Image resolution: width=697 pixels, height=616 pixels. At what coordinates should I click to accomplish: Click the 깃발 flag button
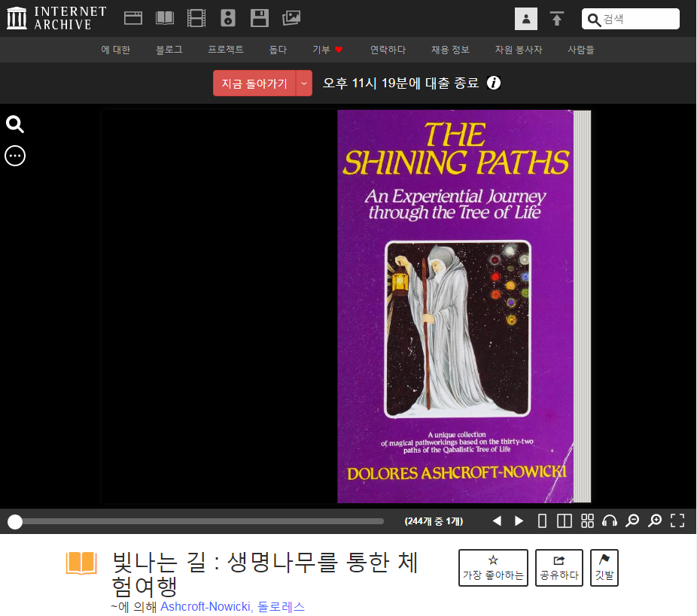604,568
